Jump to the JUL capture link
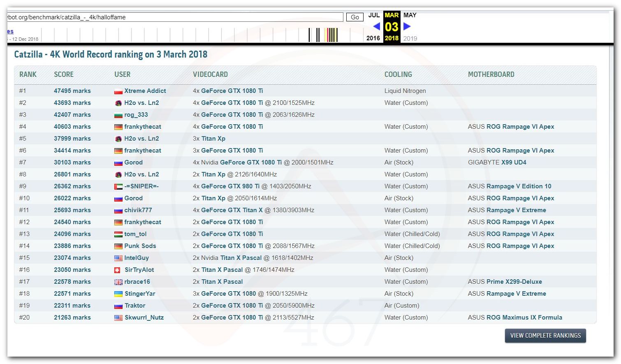 pyautogui.click(x=374, y=15)
